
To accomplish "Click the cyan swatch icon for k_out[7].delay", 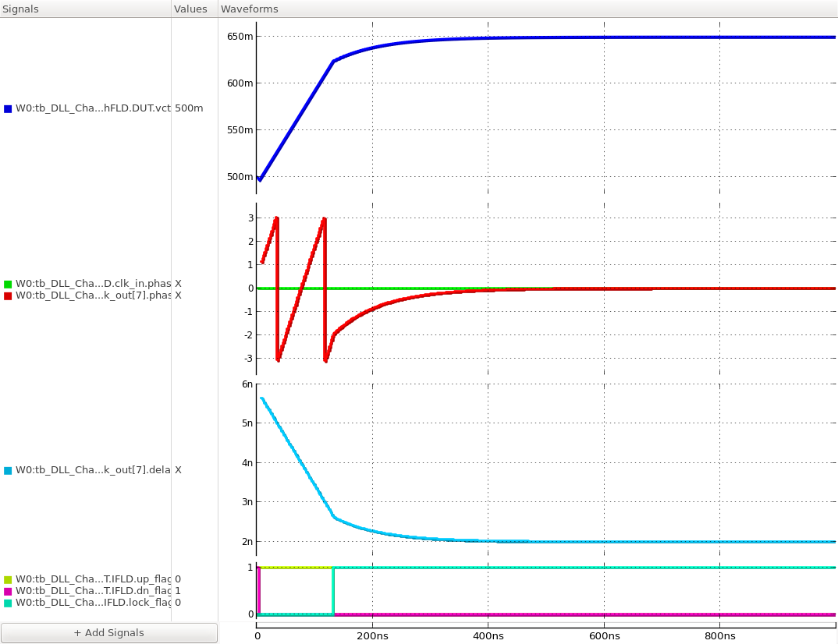I will [7, 470].
